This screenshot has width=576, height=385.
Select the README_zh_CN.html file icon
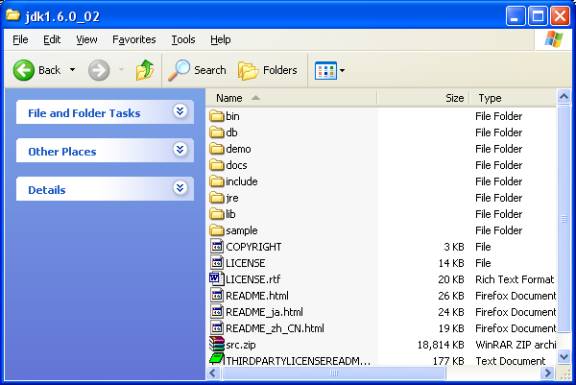click(x=217, y=328)
